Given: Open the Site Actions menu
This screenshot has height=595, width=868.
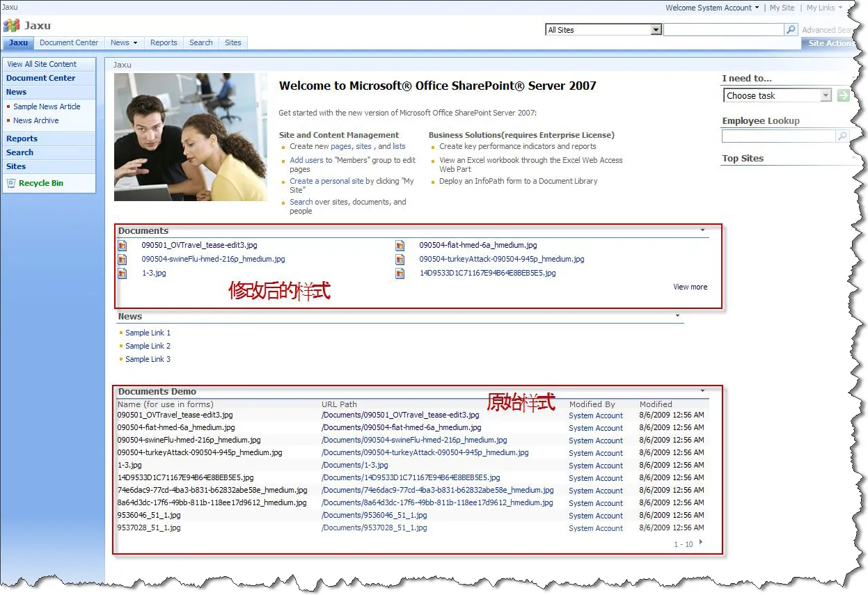Looking at the screenshot, I should coord(830,43).
